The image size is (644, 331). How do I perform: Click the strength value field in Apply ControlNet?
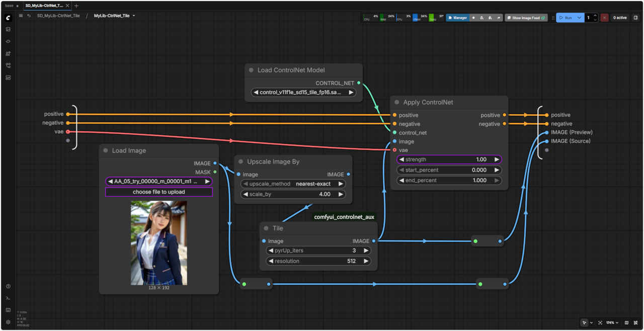point(449,159)
